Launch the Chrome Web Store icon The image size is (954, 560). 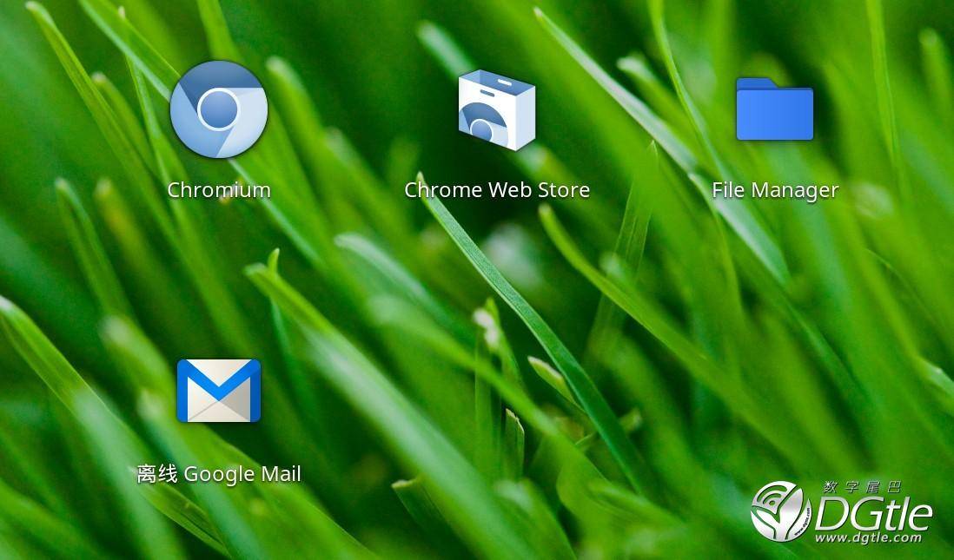point(496,110)
